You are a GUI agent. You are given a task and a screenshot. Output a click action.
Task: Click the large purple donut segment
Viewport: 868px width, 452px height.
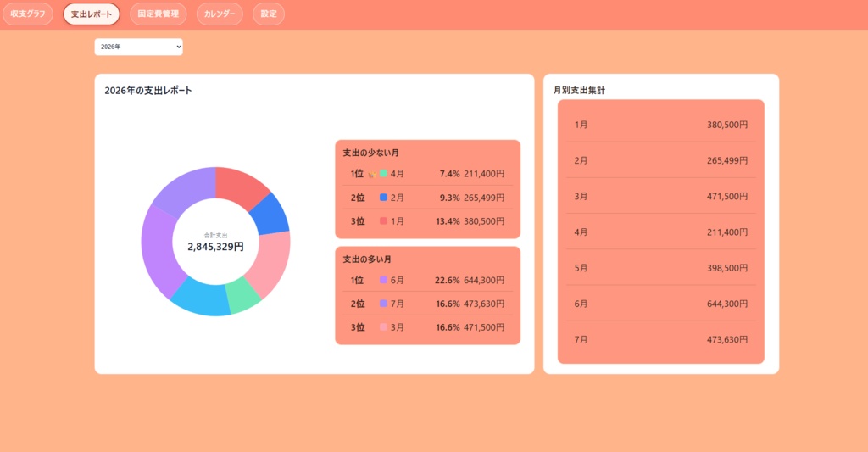click(x=160, y=252)
